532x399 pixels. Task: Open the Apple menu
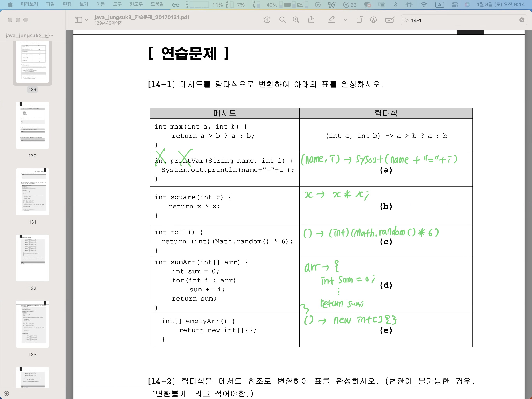pos(10,4)
